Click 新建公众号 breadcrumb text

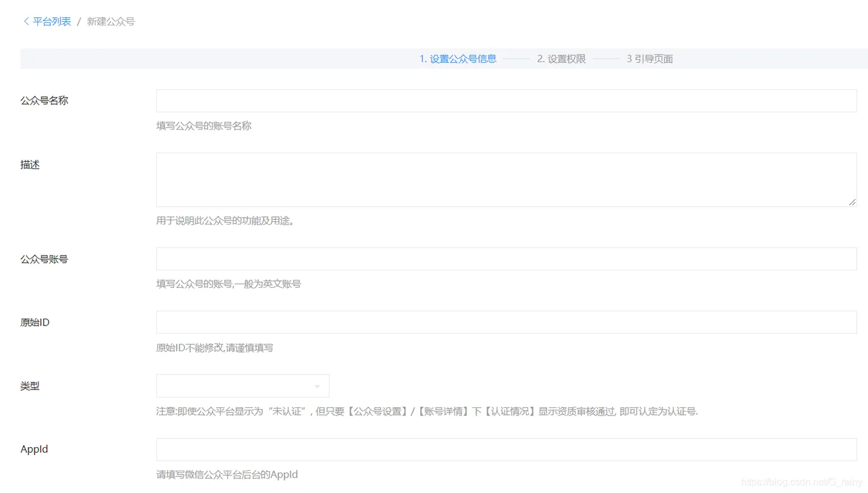[x=110, y=21]
